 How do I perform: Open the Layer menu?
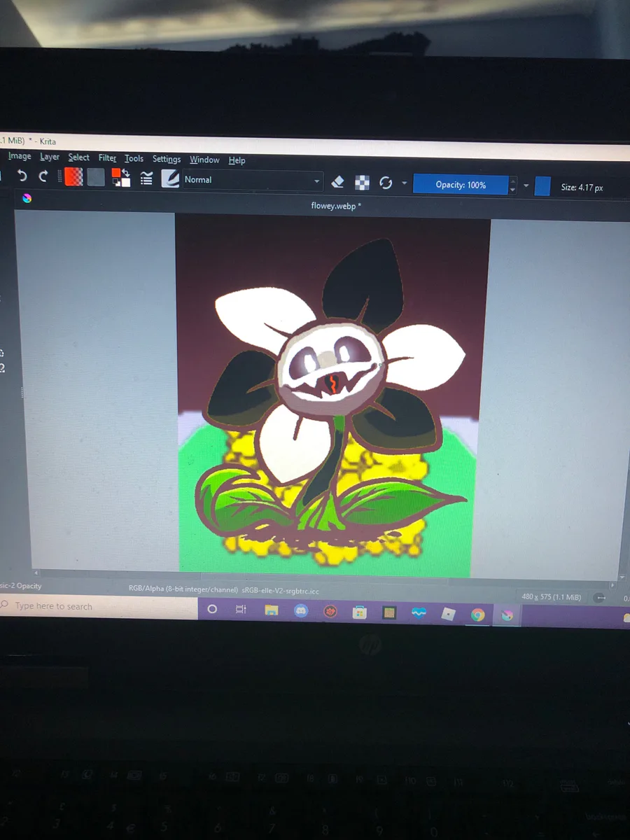[x=50, y=157]
